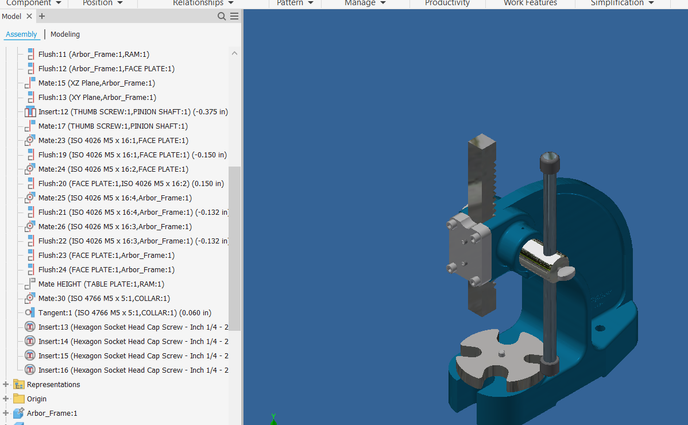Expand the Origin folder node
Screen dimensions: 688x425
click(6, 399)
